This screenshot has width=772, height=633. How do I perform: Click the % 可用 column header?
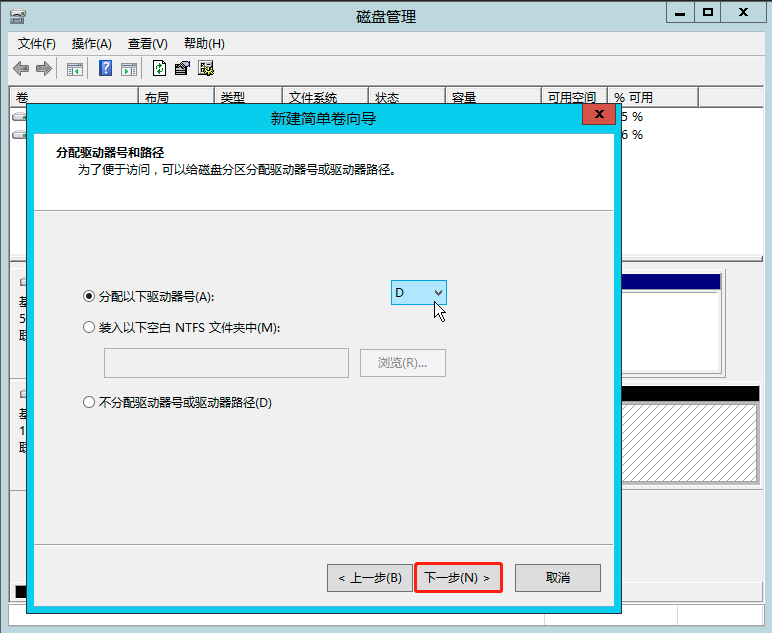[x=653, y=97]
